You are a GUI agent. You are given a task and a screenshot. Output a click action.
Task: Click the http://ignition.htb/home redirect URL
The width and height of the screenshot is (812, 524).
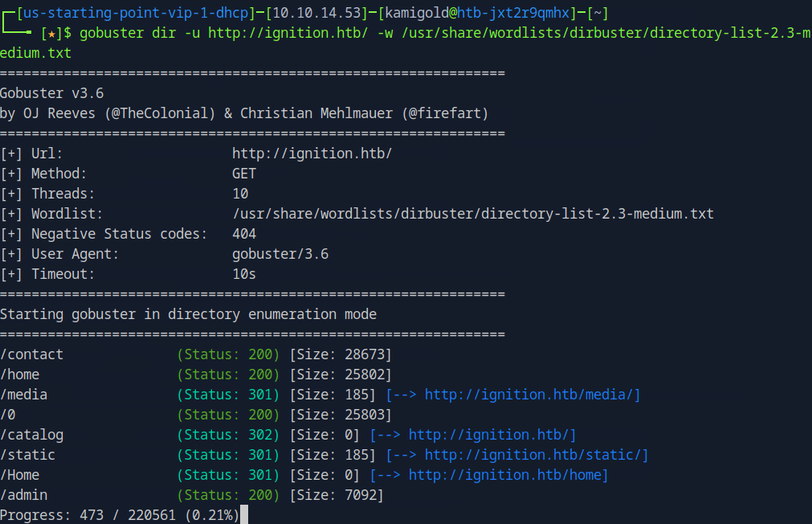508,475
